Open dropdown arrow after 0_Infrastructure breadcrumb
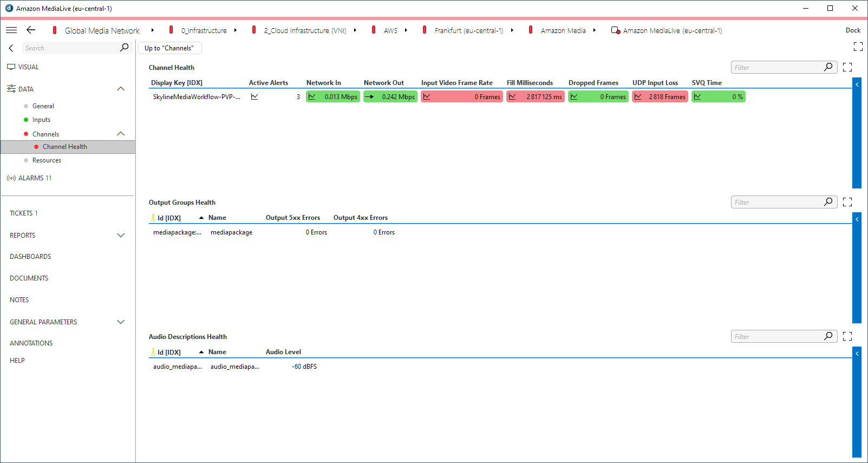868x463 pixels. point(236,30)
